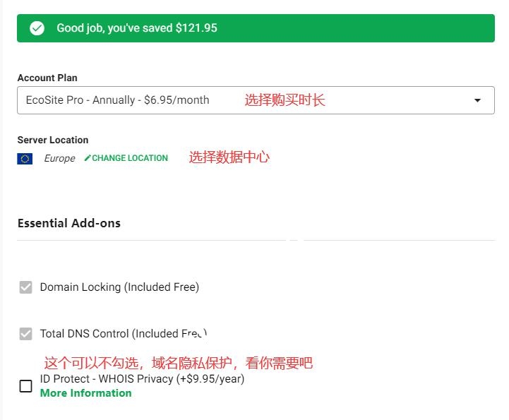Screen dimensions: 509x420
Task: Click the European Union flag icon
Action: click(x=25, y=159)
